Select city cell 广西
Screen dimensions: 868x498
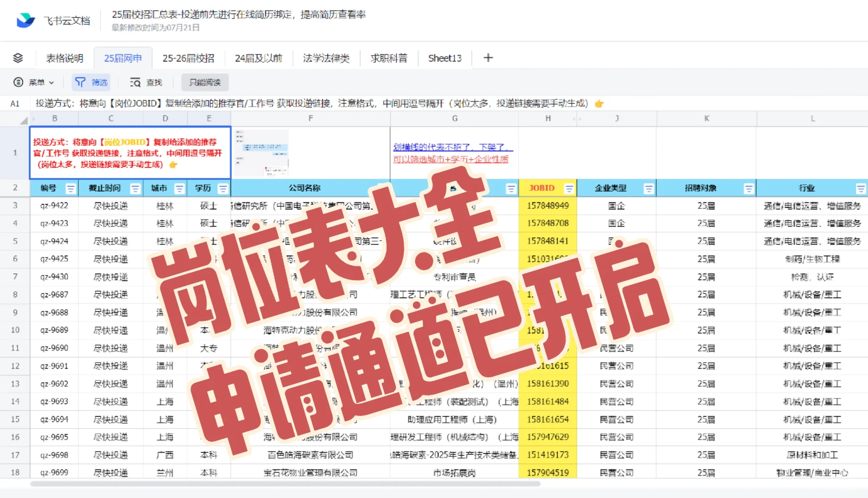pos(165,455)
